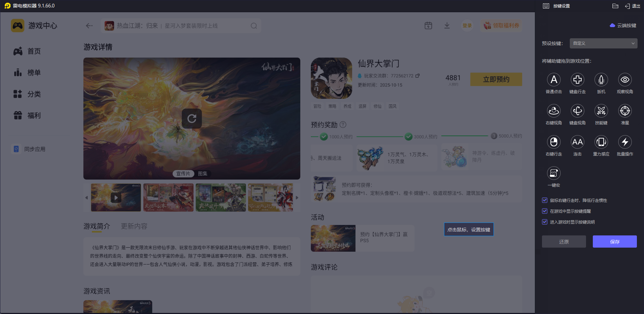Open the 预设按键 自定义 dropdown
Image resolution: width=644 pixels, height=314 pixels.
pyautogui.click(x=603, y=43)
